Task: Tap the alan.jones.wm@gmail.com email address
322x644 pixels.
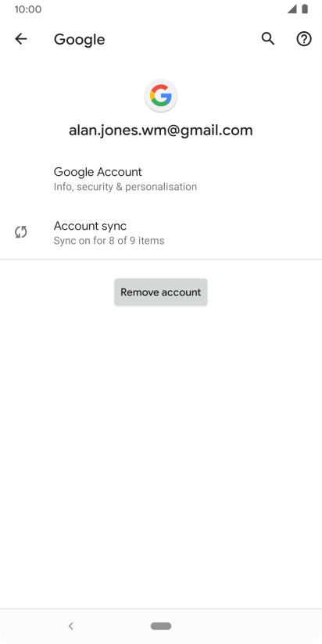Action: pos(160,131)
